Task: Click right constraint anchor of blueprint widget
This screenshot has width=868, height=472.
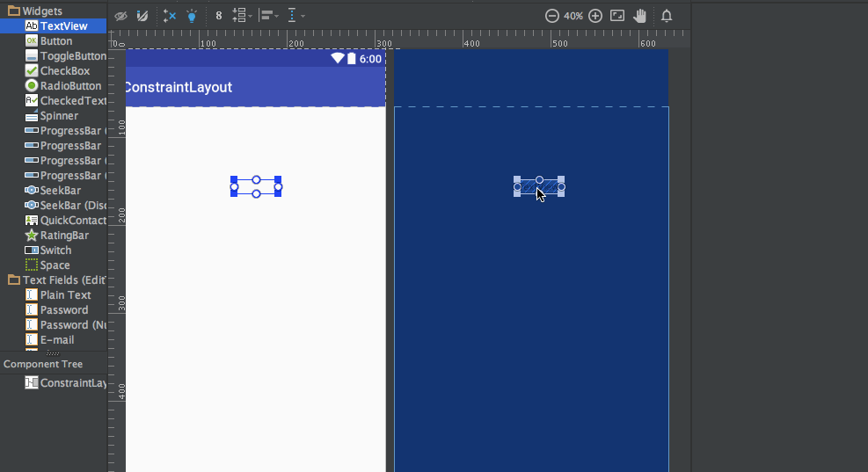Action: coord(561,187)
